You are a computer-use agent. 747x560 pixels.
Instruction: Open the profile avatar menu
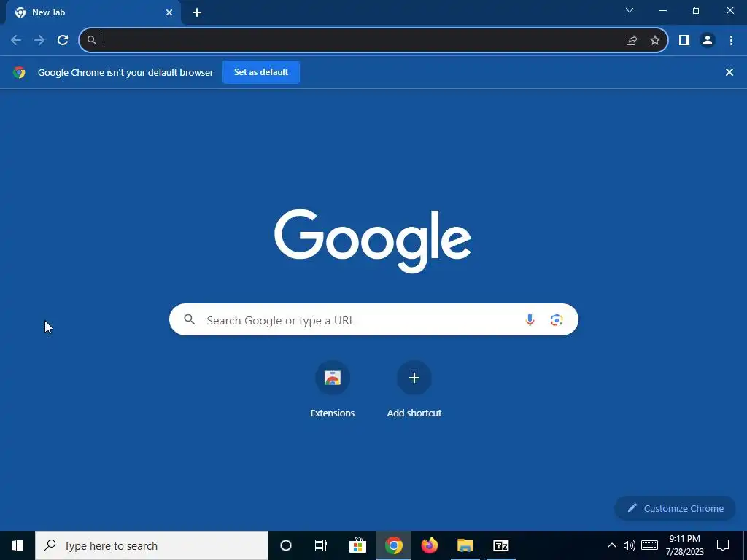click(x=708, y=41)
